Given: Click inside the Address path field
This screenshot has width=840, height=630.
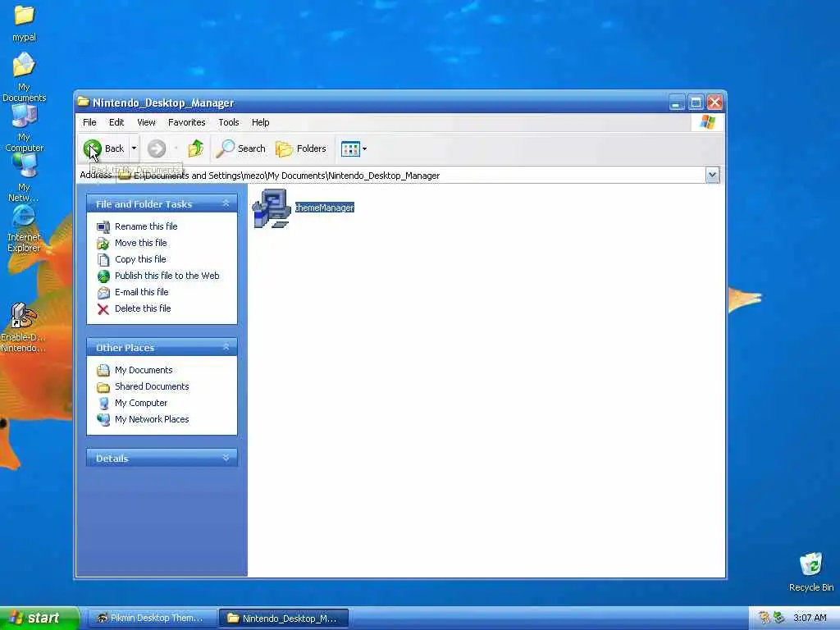Looking at the screenshot, I should [x=410, y=176].
